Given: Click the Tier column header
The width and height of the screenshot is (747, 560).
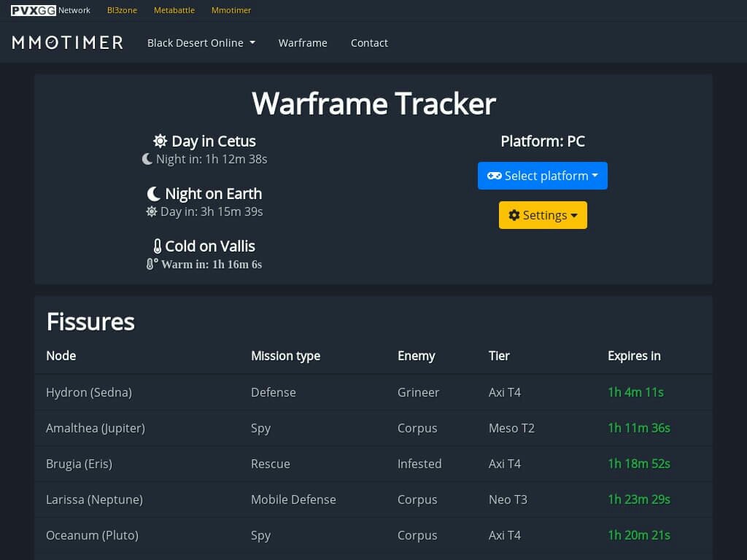Looking at the screenshot, I should (x=499, y=356).
